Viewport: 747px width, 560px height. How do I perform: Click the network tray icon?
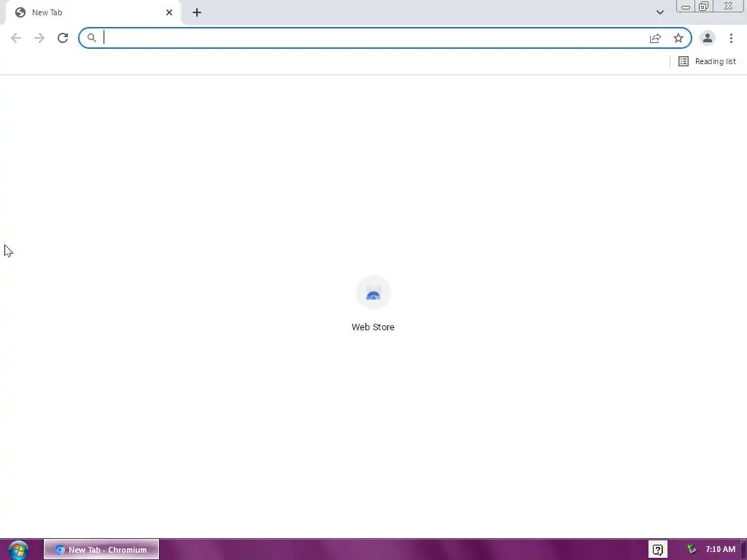pyautogui.click(x=692, y=549)
